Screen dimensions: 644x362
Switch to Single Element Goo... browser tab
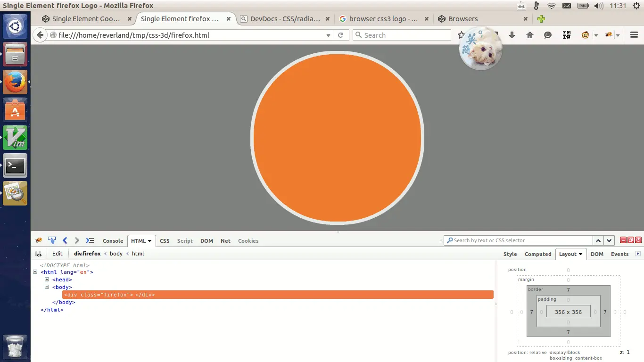click(x=86, y=19)
